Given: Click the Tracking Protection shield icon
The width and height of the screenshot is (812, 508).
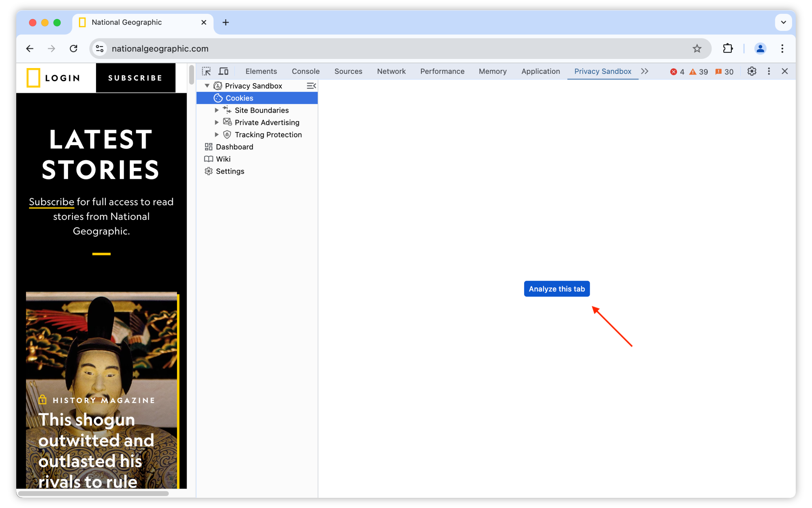Looking at the screenshot, I should pyautogui.click(x=227, y=135).
